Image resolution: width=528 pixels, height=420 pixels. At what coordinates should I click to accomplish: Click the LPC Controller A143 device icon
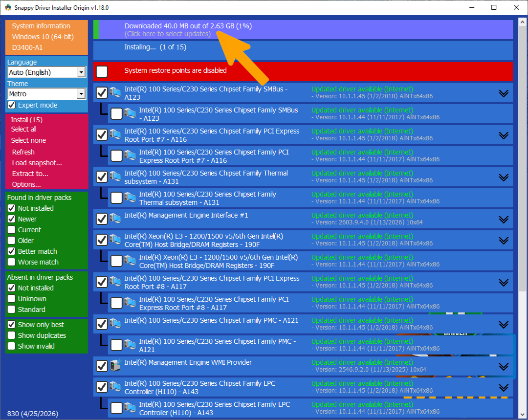tap(115, 387)
